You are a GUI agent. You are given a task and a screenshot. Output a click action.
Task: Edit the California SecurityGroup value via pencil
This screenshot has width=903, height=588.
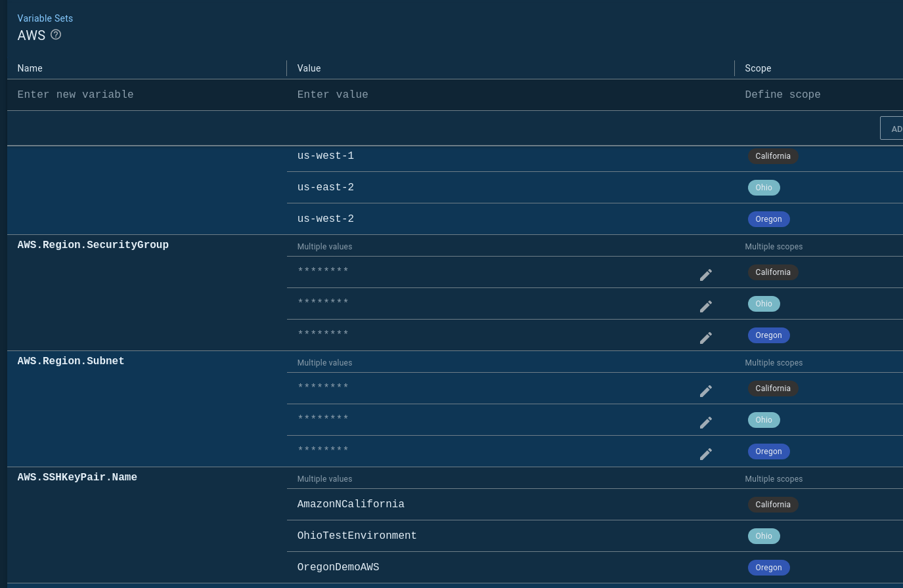pyautogui.click(x=706, y=275)
